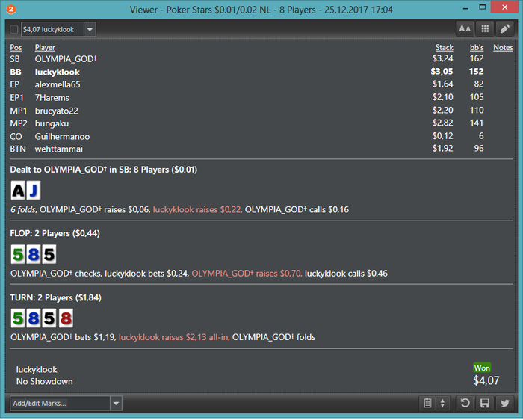Click the replay hand icon
This screenshot has height=420, width=523.
click(465, 403)
